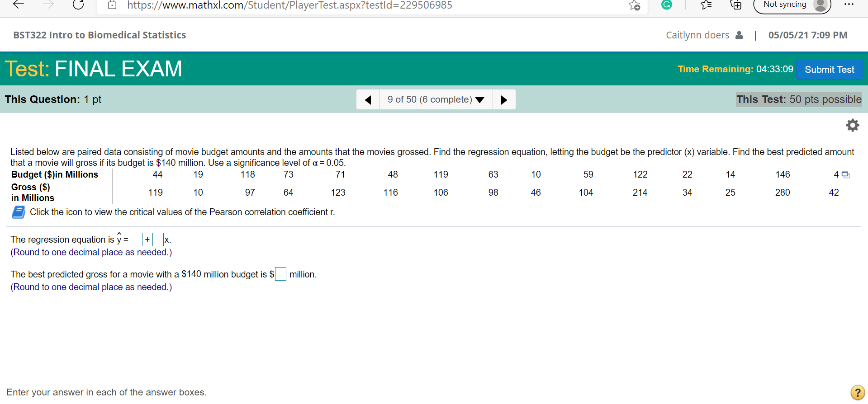This screenshot has height=404, width=868.
Task: Click the Caitlynn doers user icon
Action: 739,35
